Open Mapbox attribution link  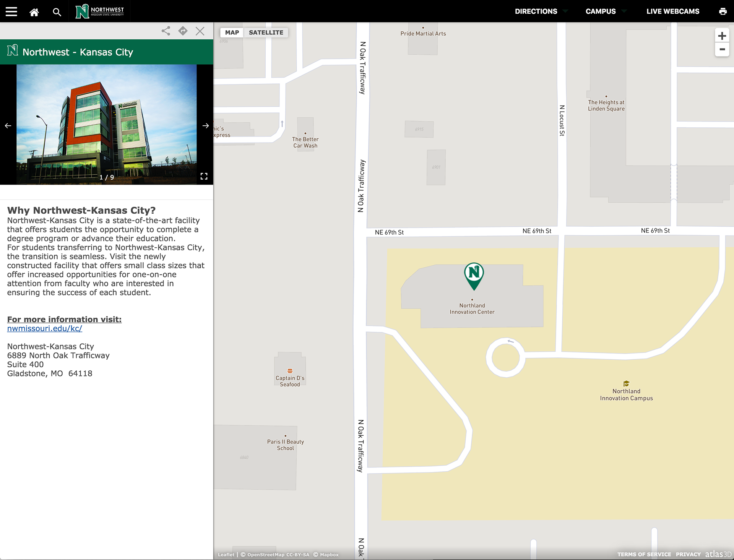(x=329, y=555)
